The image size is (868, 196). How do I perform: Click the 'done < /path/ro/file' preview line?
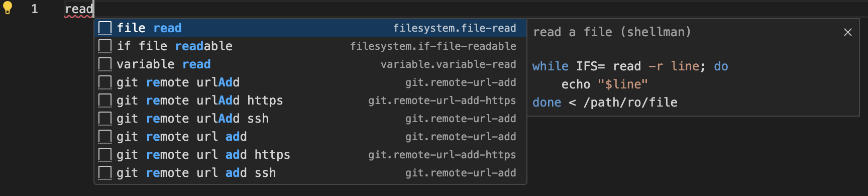[605, 103]
